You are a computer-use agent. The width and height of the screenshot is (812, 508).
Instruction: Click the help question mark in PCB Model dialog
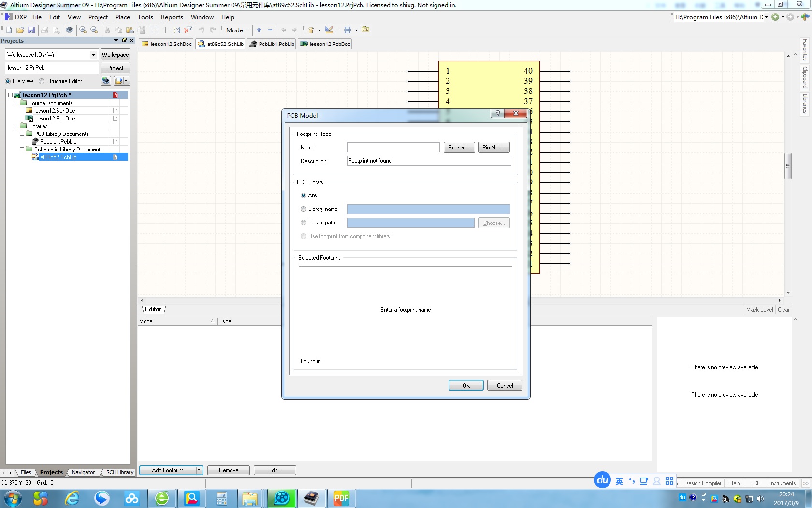pyautogui.click(x=497, y=113)
